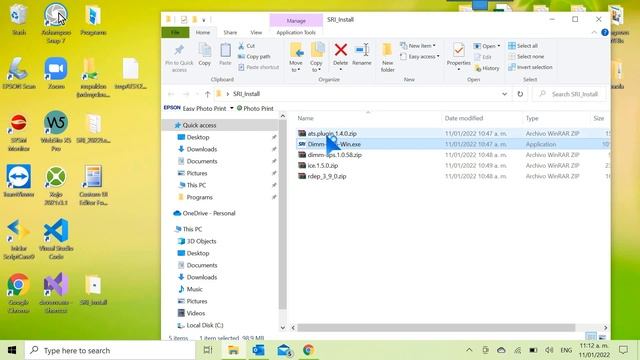Click the Windows Start button

point(12,350)
